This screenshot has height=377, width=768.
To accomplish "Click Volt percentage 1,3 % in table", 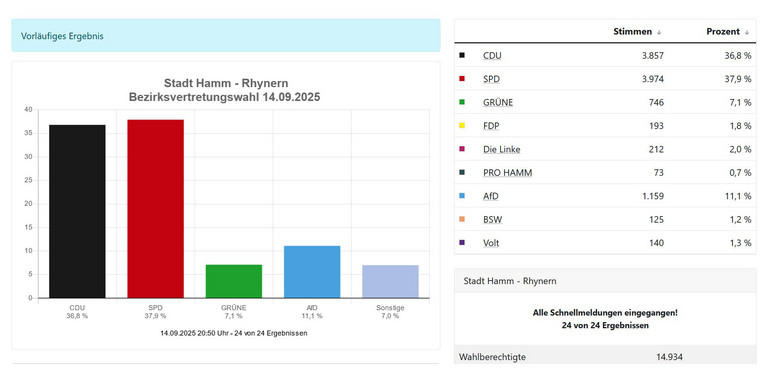I will click(x=740, y=243).
